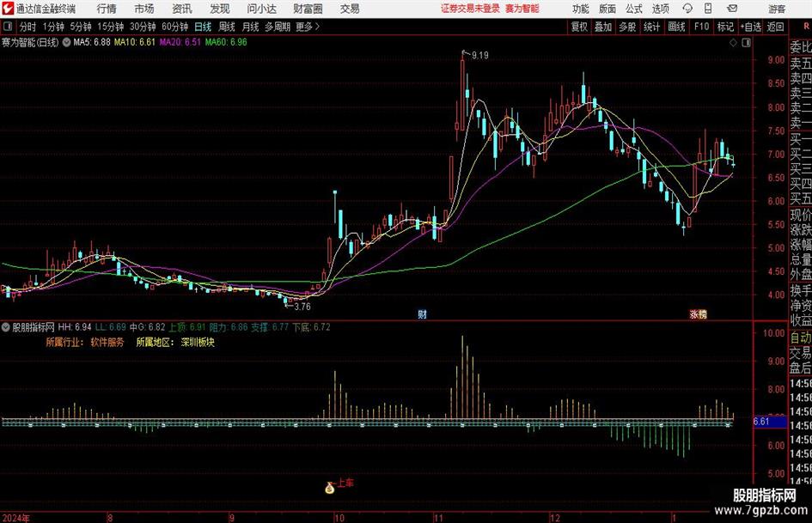This screenshot has height=523, width=812.
Task: Click the 证券交易未登录 login link
Action: click(x=471, y=9)
